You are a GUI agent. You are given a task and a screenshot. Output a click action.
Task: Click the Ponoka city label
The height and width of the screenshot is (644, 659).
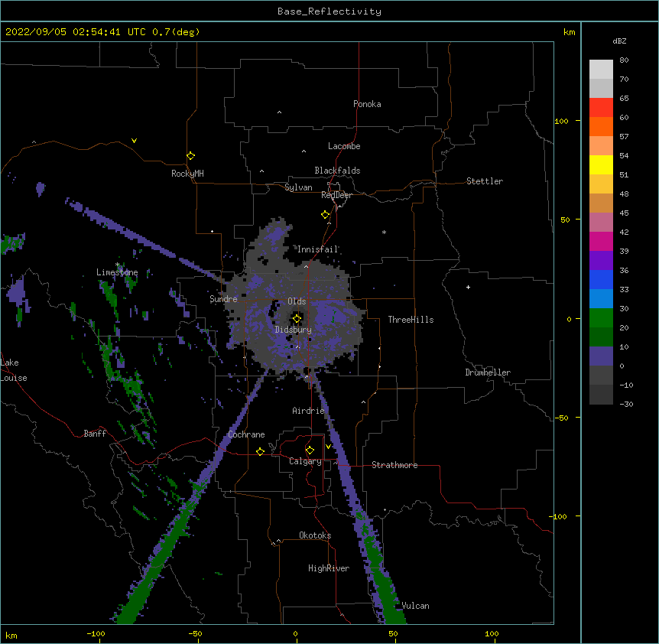click(367, 104)
